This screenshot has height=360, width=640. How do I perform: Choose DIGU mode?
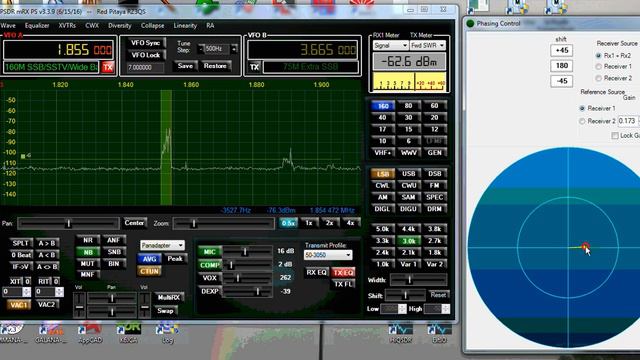pyautogui.click(x=409, y=209)
